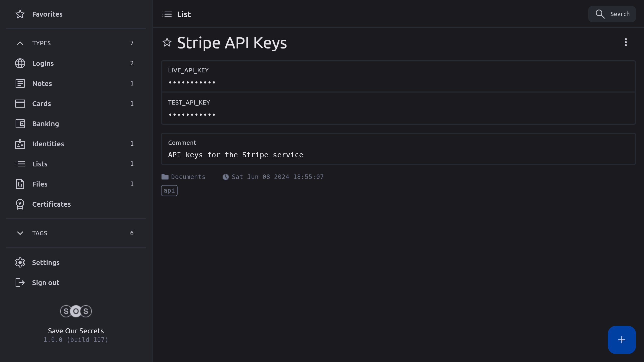Click the Certificates ribbon icon
Screen dimensions: 644x362
[x=20, y=204]
